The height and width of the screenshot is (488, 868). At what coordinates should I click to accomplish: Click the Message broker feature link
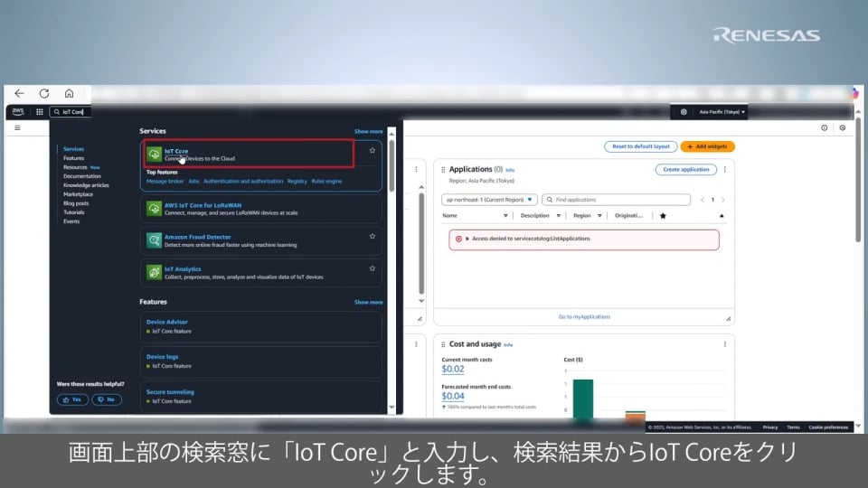click(x=165, y=181)
